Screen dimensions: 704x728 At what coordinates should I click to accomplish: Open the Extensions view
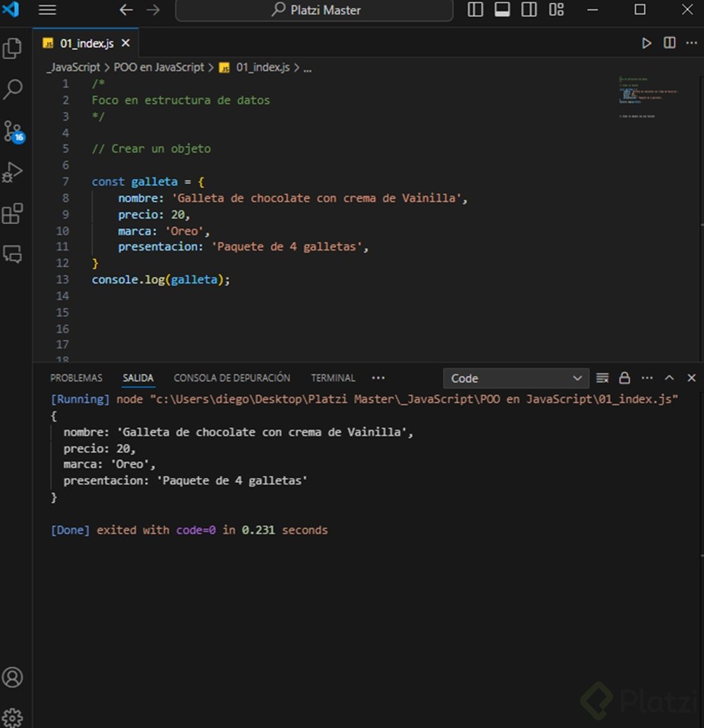[x=13, y=213]
